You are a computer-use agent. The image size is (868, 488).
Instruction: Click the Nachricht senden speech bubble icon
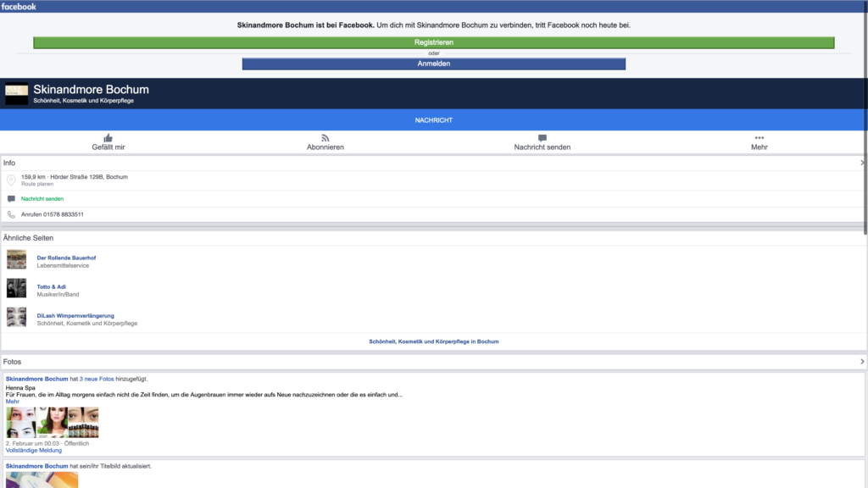point(542,138)
